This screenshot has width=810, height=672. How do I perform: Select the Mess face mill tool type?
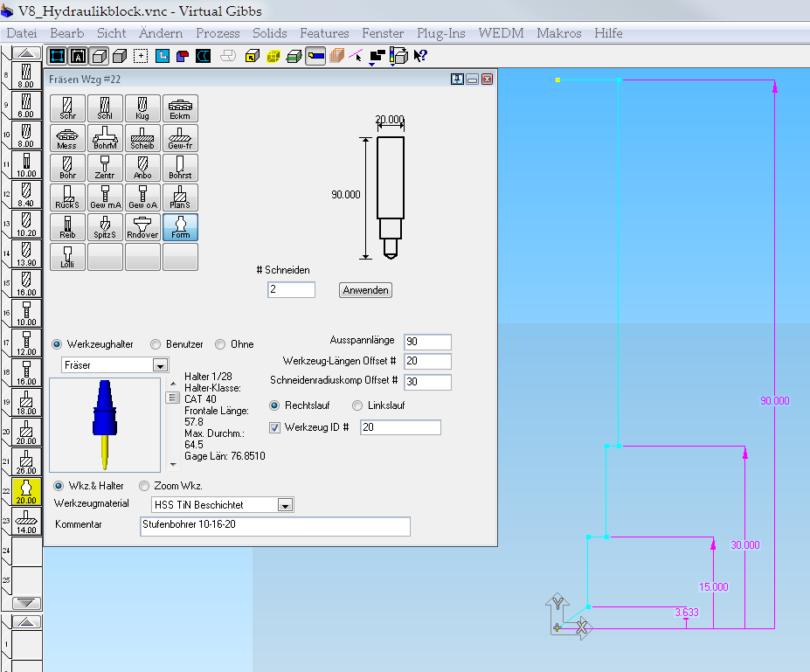(67, 138)
